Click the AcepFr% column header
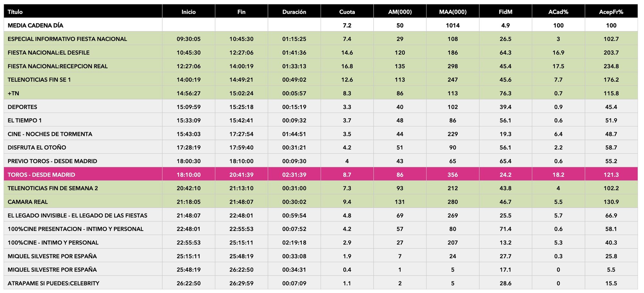The height and width of the screenshot is (293, 644). click(x=611, y=12)
